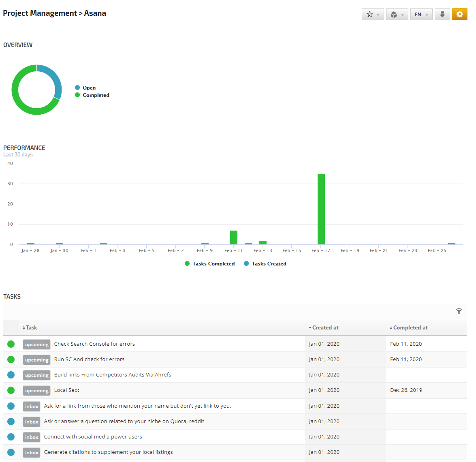Click blue status dot for Build links task

[x=11, y=375]
